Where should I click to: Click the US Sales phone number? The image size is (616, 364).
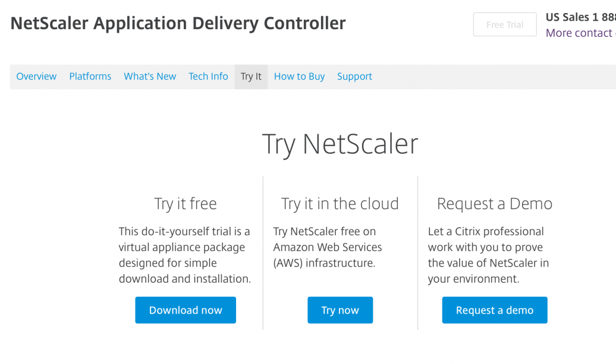click(580, 17)
